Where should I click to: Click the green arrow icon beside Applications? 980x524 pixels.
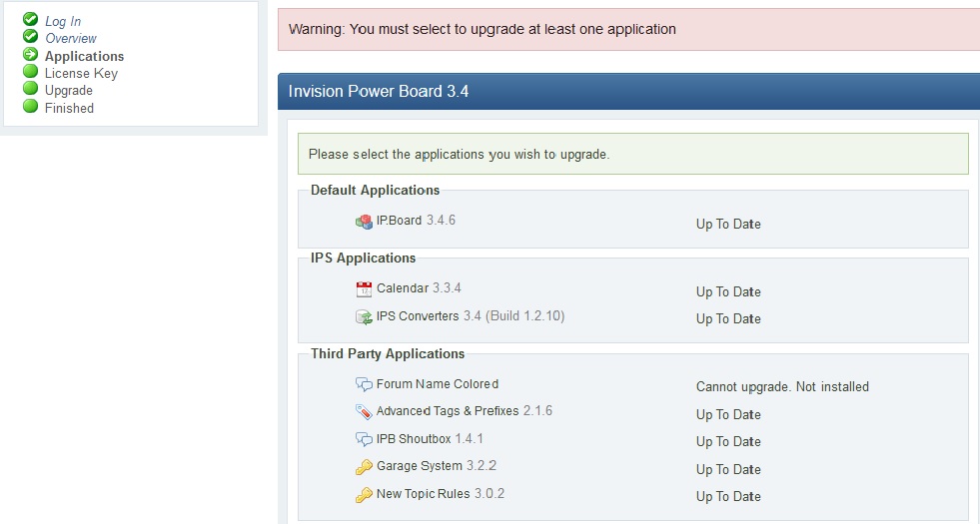[x=30, y=55]
